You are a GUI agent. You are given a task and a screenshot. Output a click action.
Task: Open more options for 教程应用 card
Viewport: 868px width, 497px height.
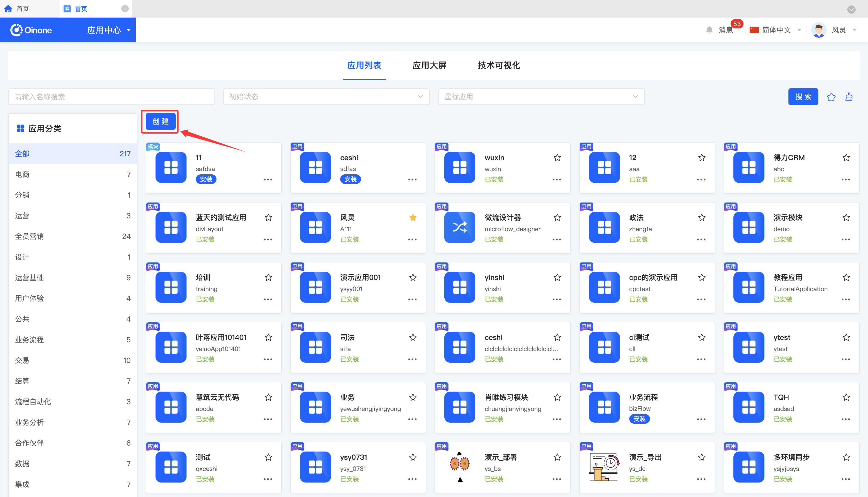846,299
